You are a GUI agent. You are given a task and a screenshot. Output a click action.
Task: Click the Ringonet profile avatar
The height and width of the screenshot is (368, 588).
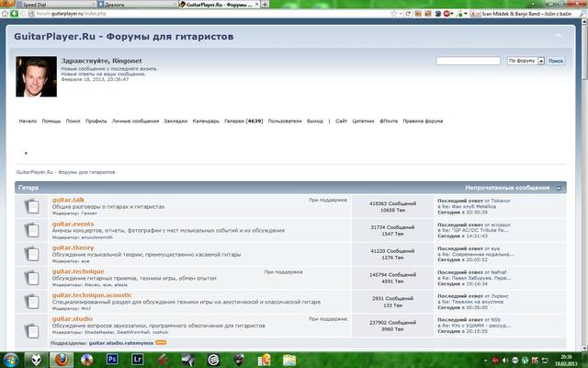pyautogui.click(x=37, y=76)
